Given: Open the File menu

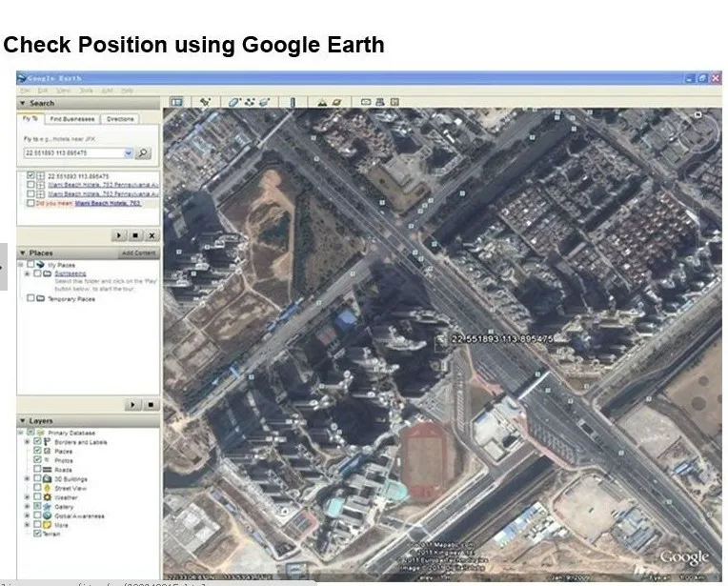Looking at the screenshot, I should point(25,91).
